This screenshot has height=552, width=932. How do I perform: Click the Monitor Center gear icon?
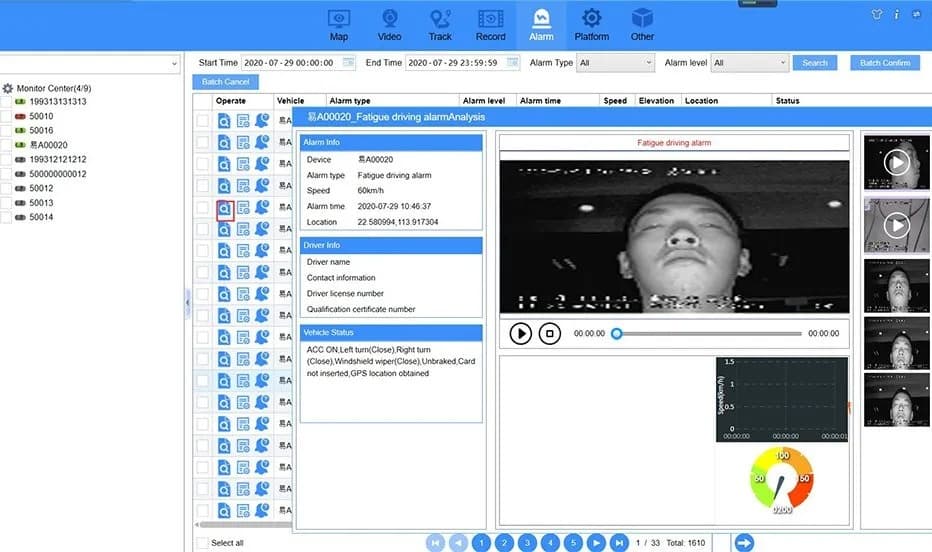click(x=8, y=89)
